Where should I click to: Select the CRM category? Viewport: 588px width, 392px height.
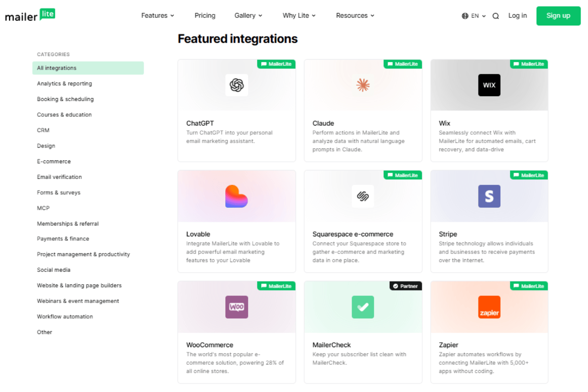coord(43,130)
